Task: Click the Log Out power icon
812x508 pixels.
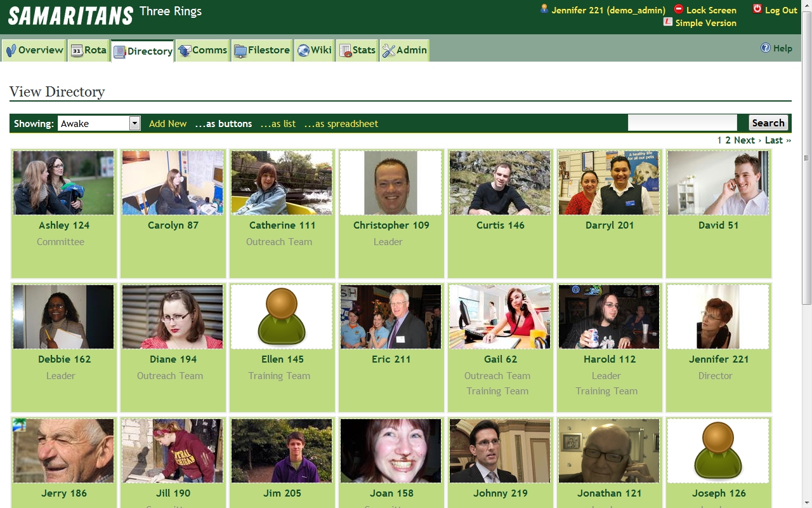Action: pos(757,9)
